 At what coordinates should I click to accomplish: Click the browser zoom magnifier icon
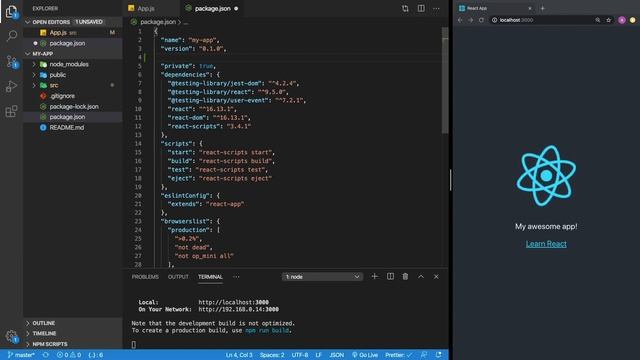tap(598, 20)
